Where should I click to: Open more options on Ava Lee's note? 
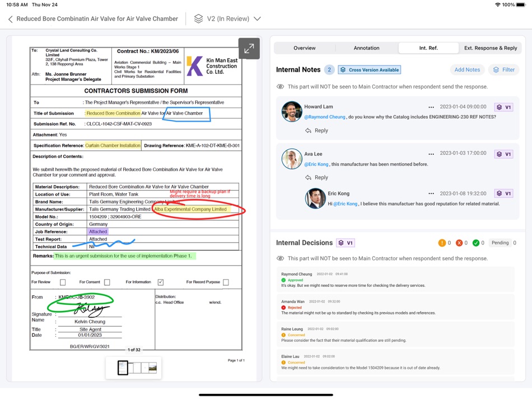pyautogui.click(x=431, y=154)
